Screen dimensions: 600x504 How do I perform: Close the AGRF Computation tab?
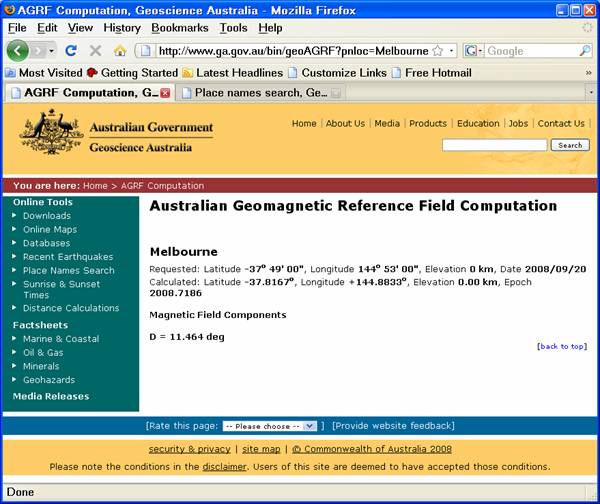(x=165, y=93)
